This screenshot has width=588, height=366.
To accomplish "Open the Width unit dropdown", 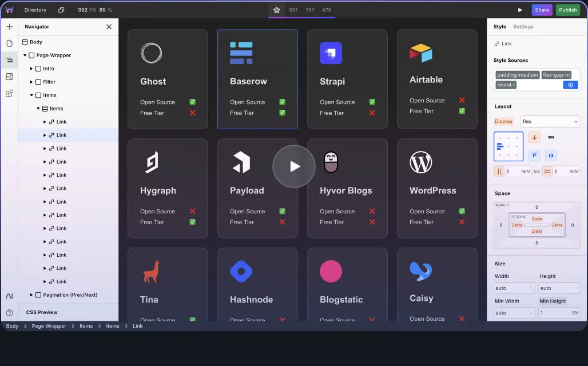I will (531, 288).
